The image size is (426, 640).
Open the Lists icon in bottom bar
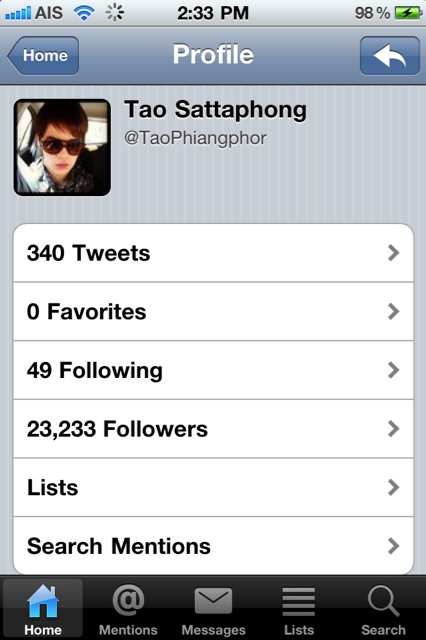click(299, 602)
